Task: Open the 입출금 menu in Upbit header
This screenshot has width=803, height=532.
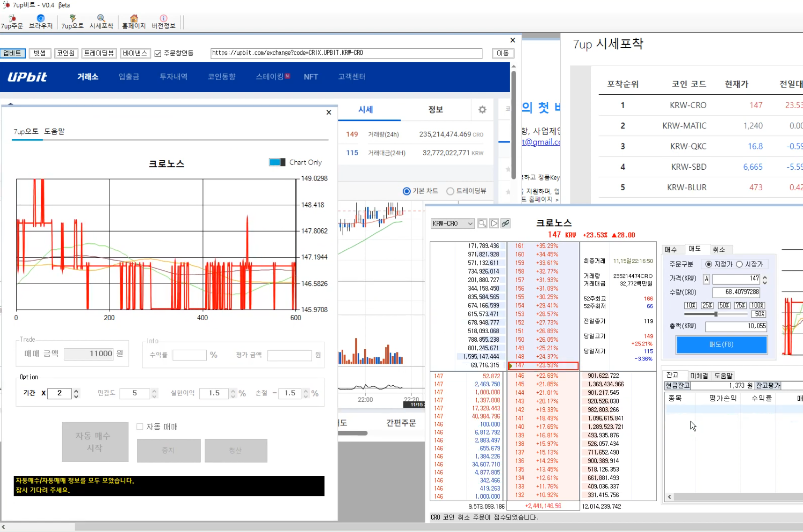Action: pos(129,77)
